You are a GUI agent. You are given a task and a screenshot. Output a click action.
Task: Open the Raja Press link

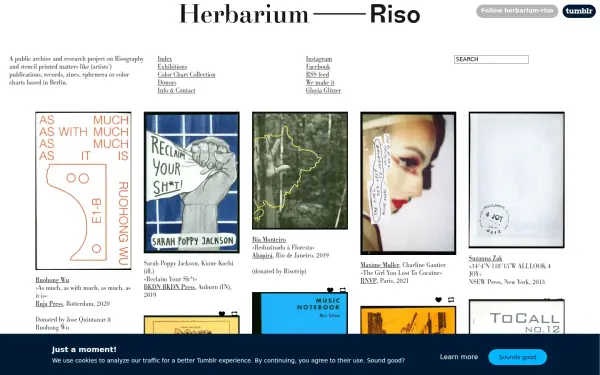coord(49,304)
